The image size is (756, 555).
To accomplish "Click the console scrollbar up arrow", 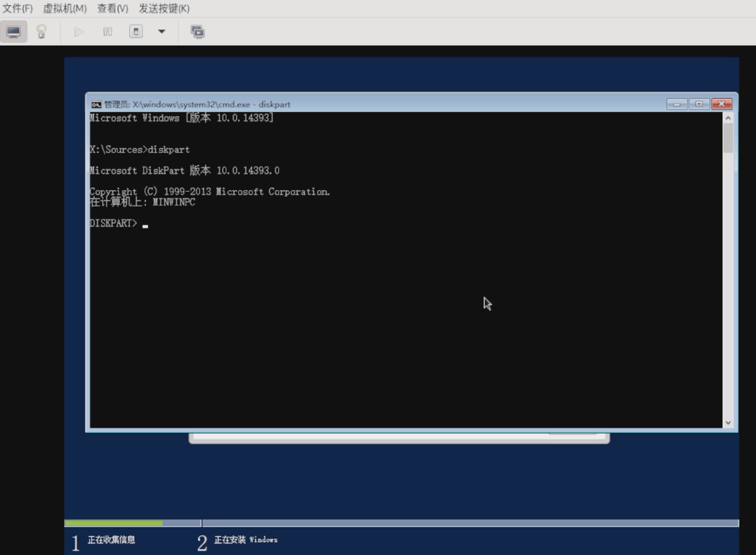I will pyautogui.click(x=728, y=118).
